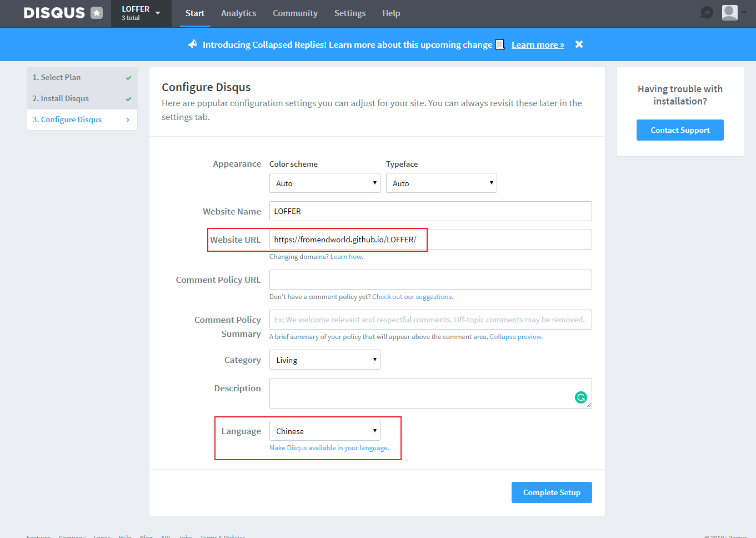Open the LOFFER site switcher dropdown
This screenshot has width=756, height=538.
141,13
